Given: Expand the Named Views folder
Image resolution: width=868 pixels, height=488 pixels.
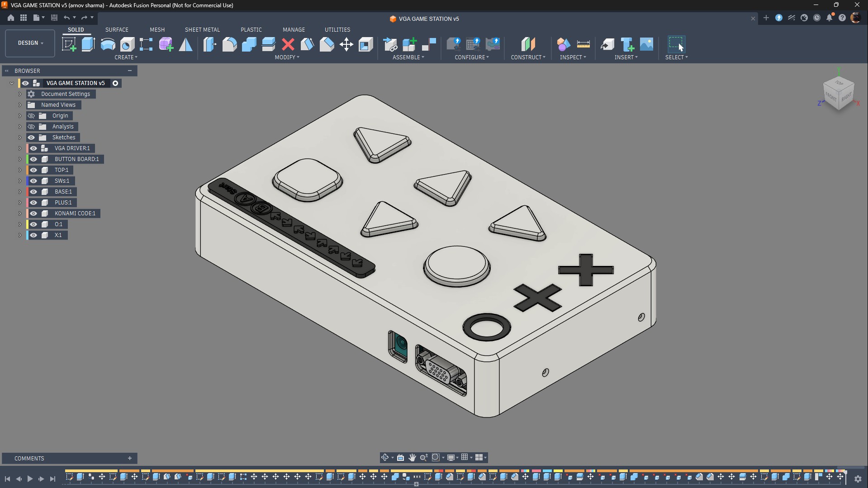Looking at the screenshot, I should click(x=20, y=105).
